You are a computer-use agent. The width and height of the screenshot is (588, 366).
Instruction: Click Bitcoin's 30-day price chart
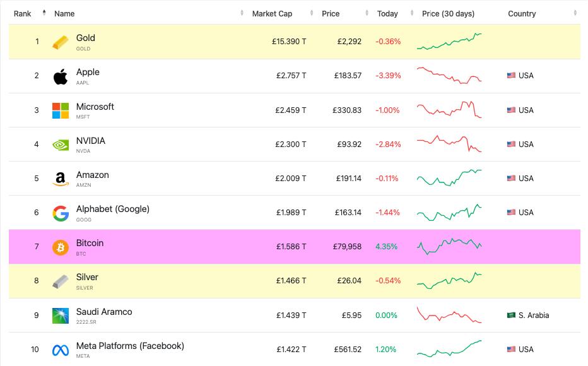(x=449, y=246)
